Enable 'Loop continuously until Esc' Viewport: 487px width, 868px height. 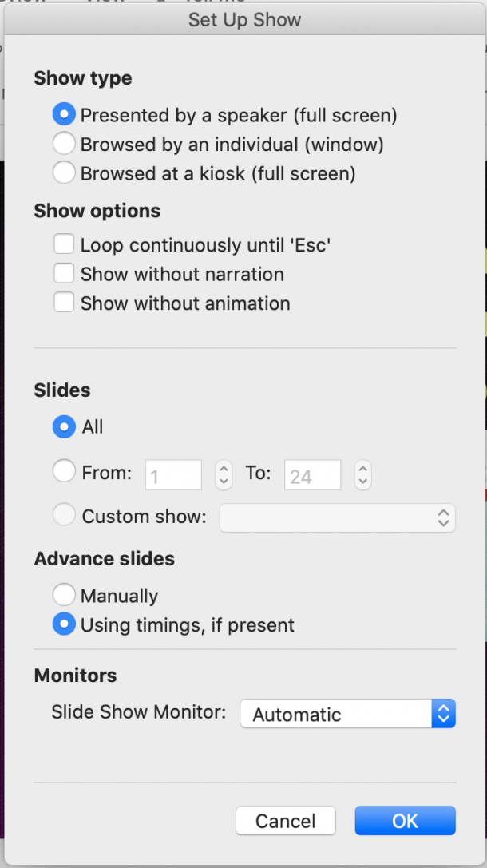coord(64,244)
